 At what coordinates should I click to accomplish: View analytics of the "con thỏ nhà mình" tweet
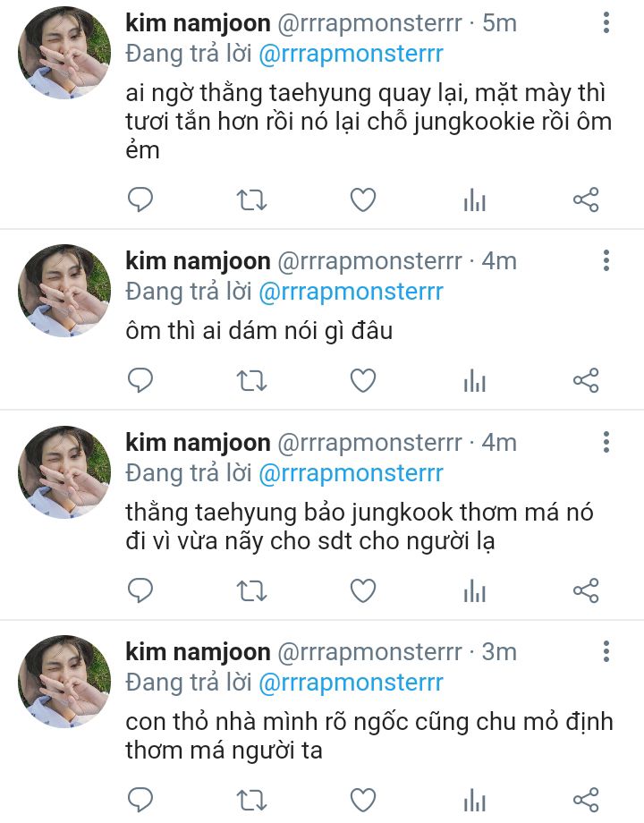click(474, 800)
